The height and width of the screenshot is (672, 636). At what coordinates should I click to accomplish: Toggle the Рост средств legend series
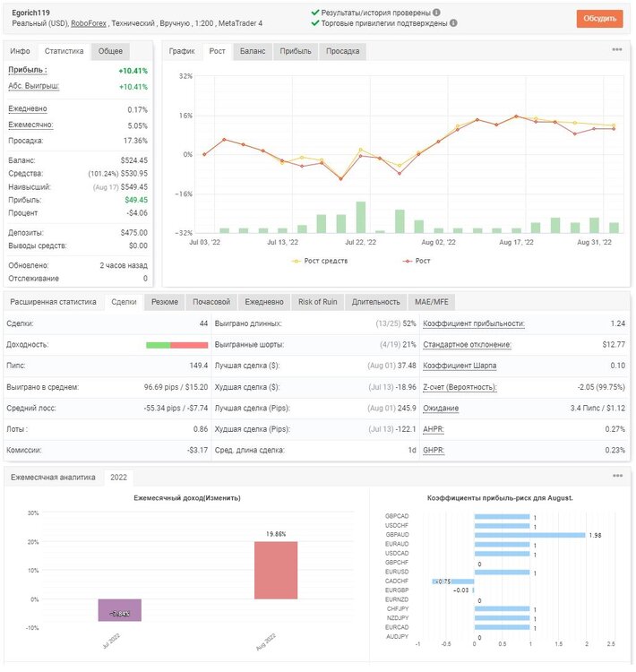[320, 261]
